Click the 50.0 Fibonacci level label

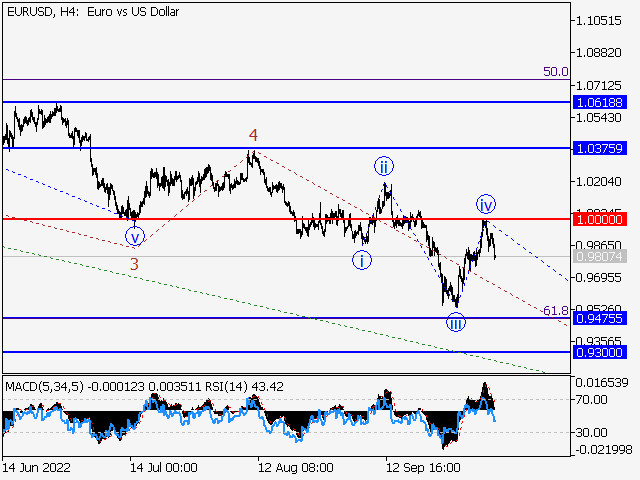[556, 72]
